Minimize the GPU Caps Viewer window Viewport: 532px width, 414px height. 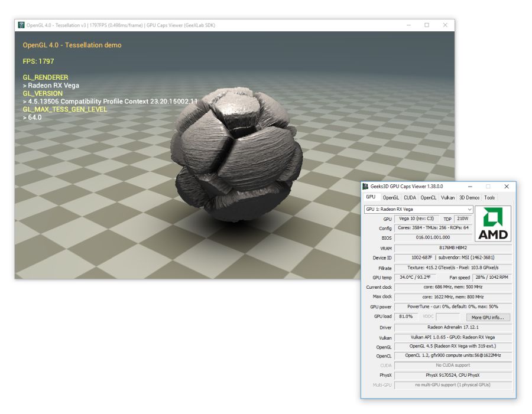(x=471, y=187)
